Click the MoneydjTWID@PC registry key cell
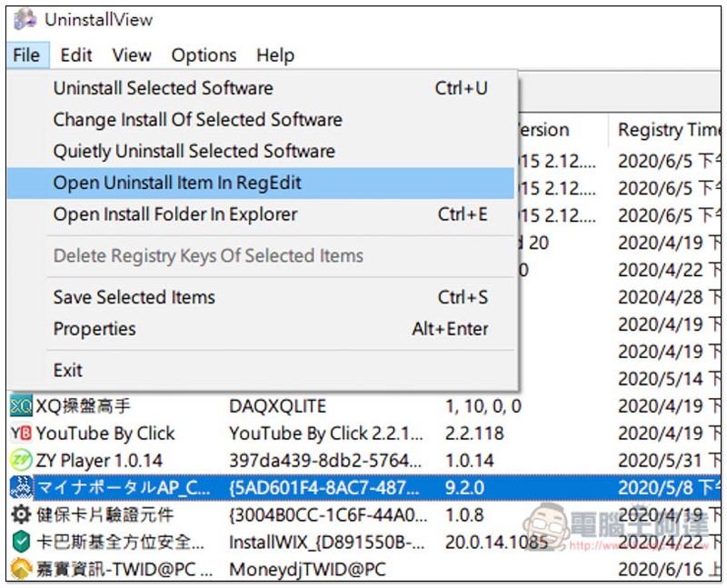Screen dimensions: 727x588 point(307,569)
